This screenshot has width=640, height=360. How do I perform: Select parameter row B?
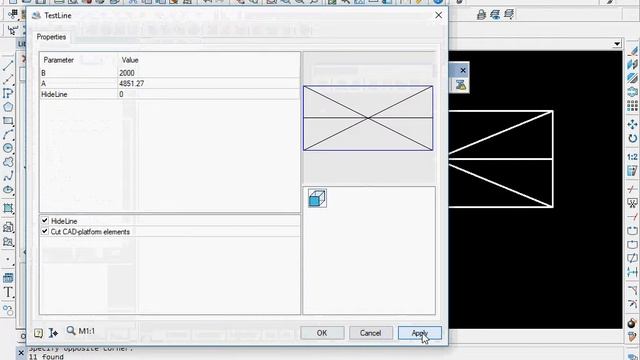click(78, 73)
